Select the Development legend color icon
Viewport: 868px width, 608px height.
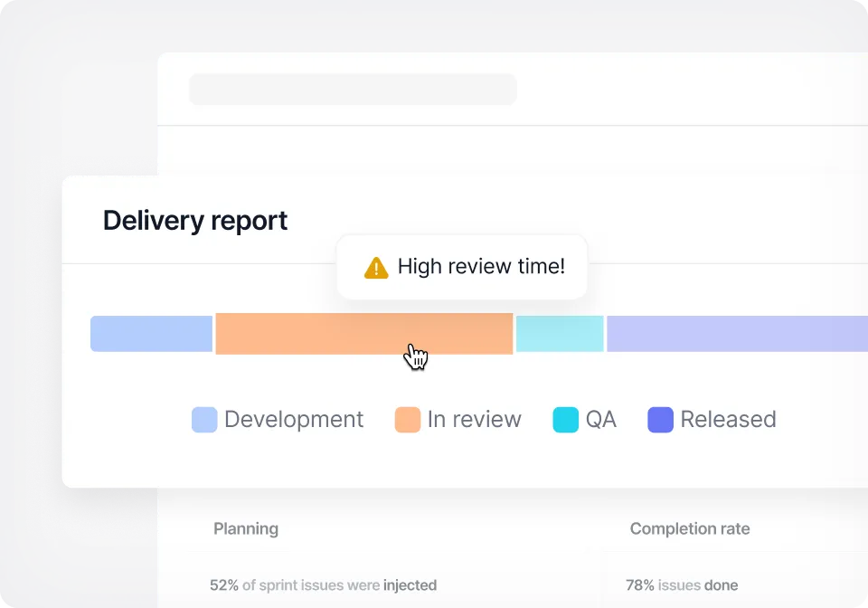[203, 419]
